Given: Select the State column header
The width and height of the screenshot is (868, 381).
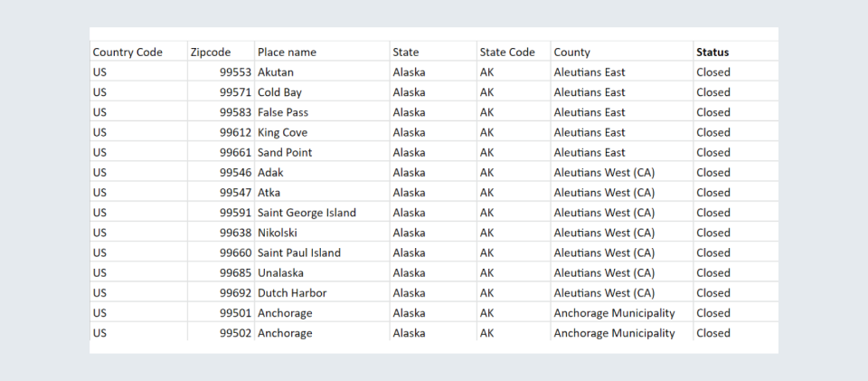Looking at the screenshot, I should point(406,52).
